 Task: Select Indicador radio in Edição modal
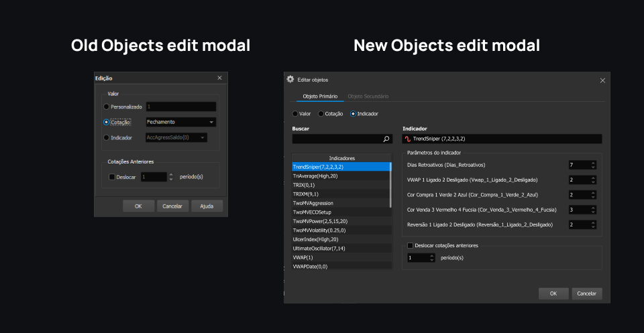coord(107,138)
